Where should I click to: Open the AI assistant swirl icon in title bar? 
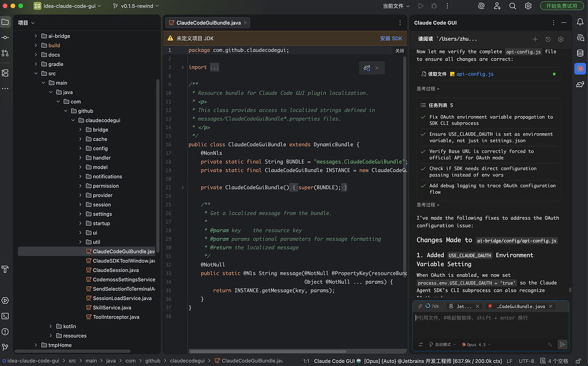click(482, 6)
